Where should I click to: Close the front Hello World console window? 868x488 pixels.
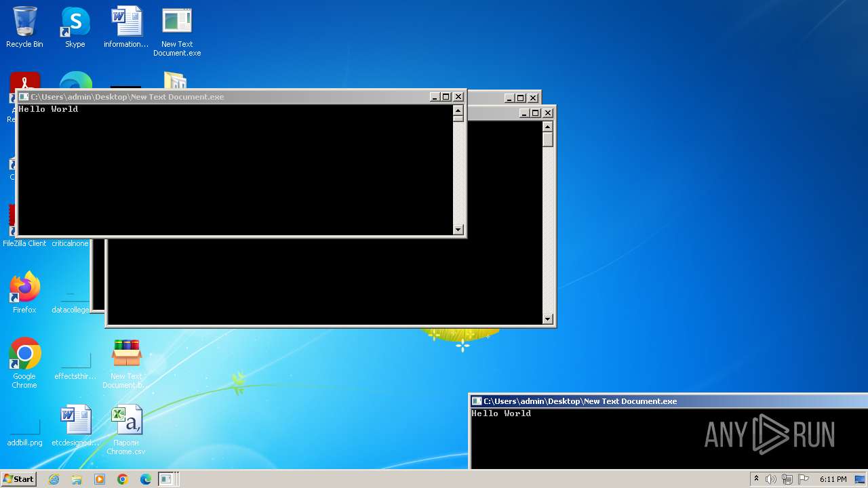point(458,97)
